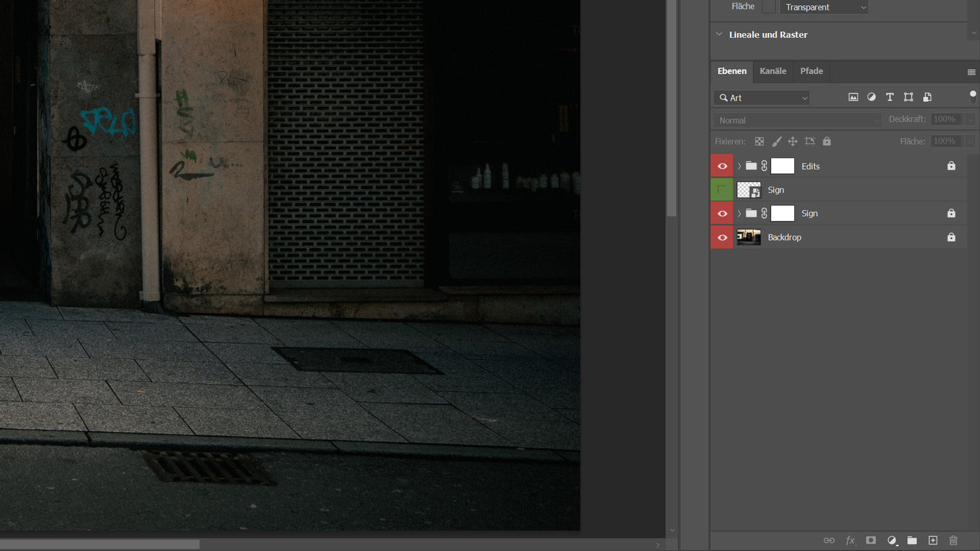Filter layers by text layers icon
The width and height of the screenshot is (980, 551).
(x=890, y=98)
